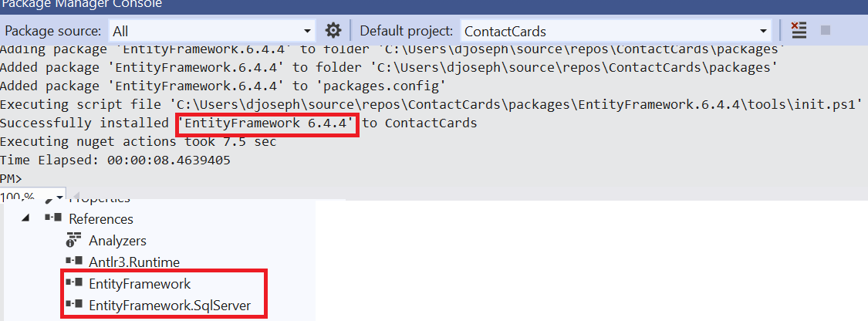Screen dimensions: 868x321
Task: Open Package Manager settings gear
Action: pos(333,30)
